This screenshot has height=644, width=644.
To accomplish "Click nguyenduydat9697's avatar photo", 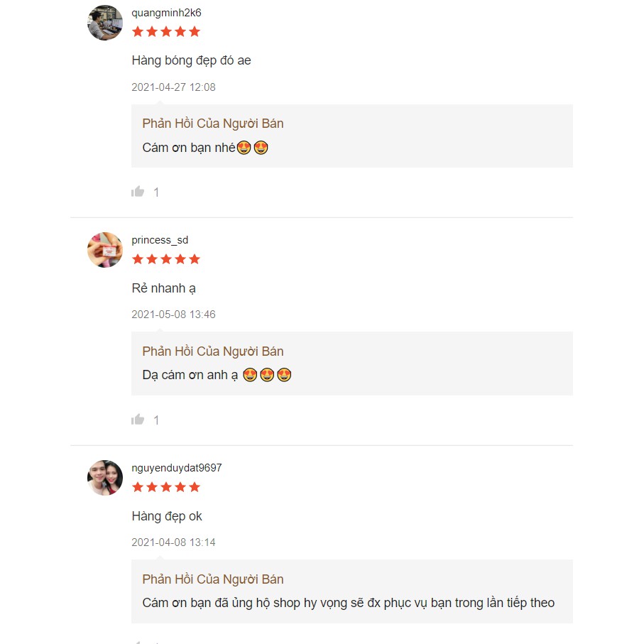I will [x=105, y=478].
